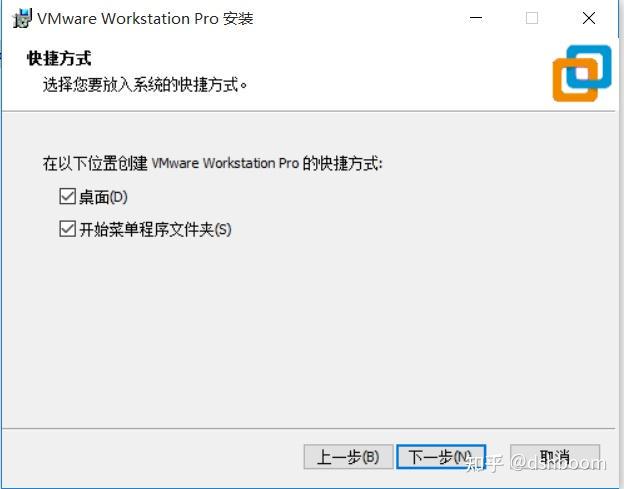Click the 快捷方式 heading
The image size is (624, 489).
click(x=59, y=58)
